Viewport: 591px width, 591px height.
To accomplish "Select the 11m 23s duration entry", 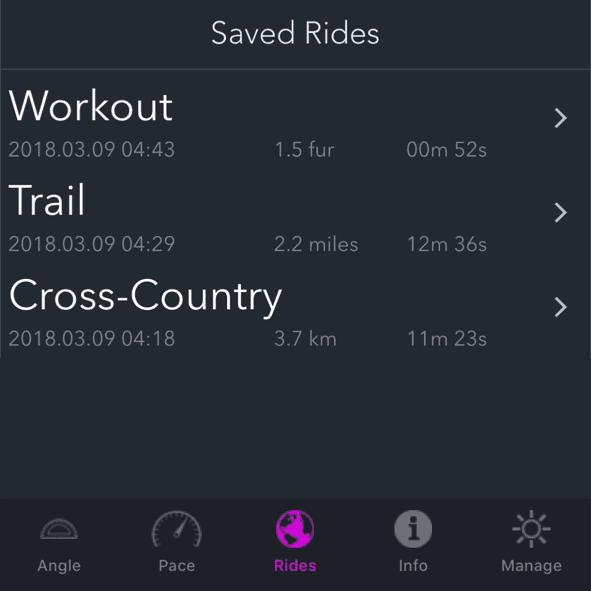I will click(x=447, y=338).
